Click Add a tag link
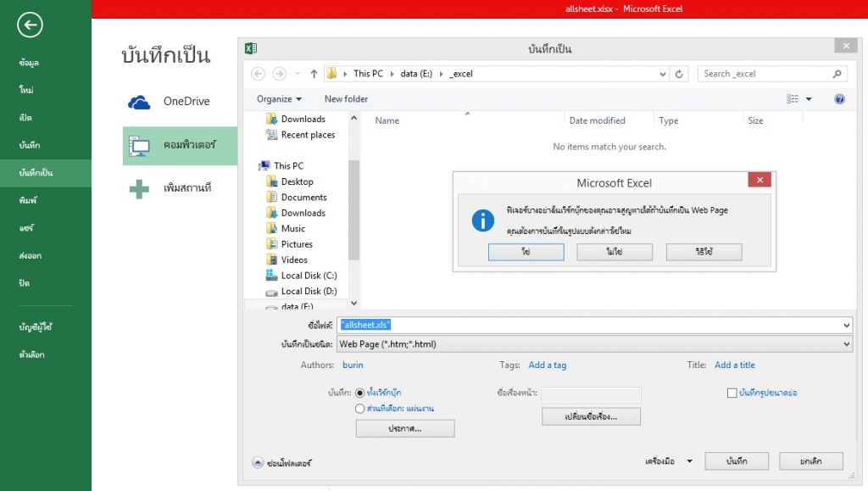 coord(548,365)
